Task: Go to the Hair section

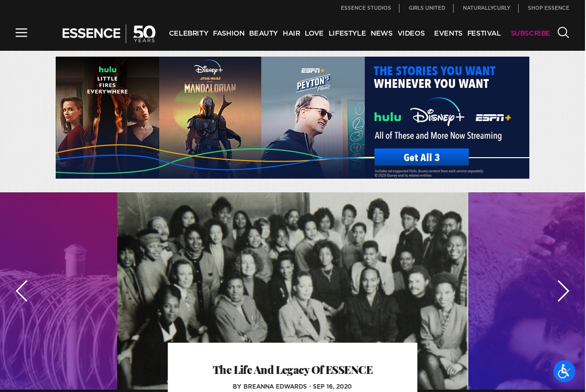Action: pyautogui.click(x=292, y=33)
